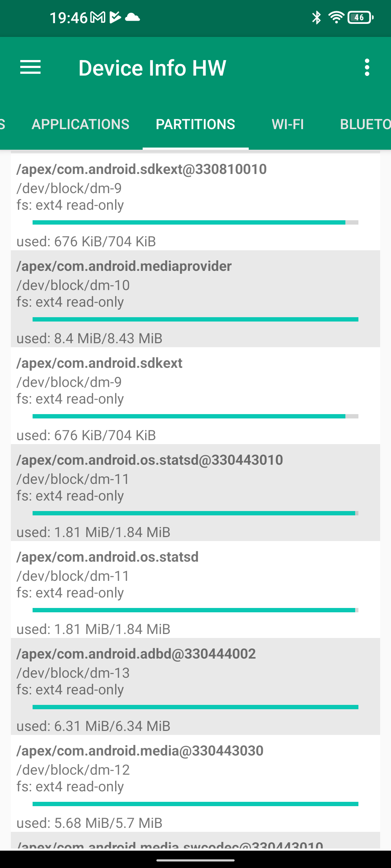The height and width of the screenshot is (868, 391).
Task: Tap the checkmark task notification icon
Action: coord(115,17)
